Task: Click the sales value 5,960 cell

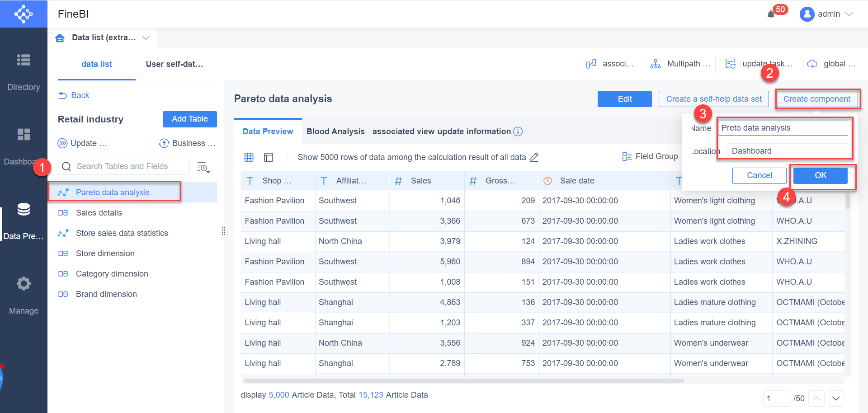Action: (x=427, y=262)
